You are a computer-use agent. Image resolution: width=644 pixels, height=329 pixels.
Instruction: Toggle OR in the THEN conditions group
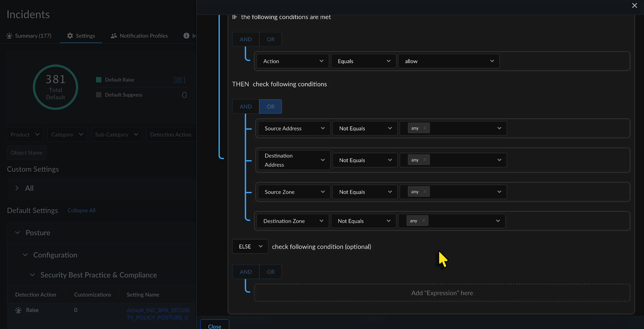[270, 107]
